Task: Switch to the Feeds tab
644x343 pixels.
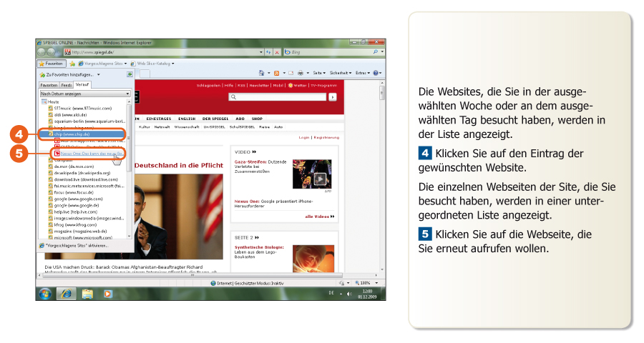Action: click(x=66, y=85)
